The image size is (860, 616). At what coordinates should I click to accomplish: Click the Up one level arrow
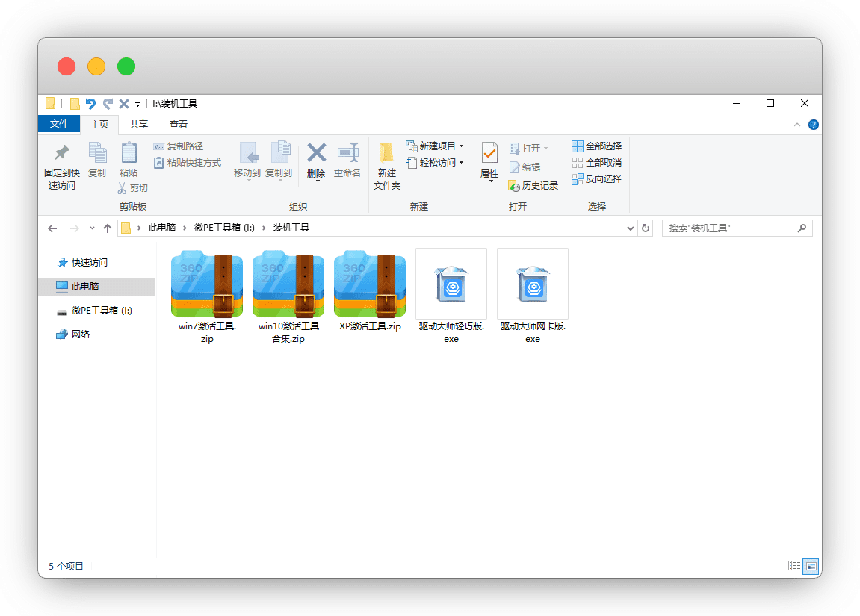coord(108,228)
